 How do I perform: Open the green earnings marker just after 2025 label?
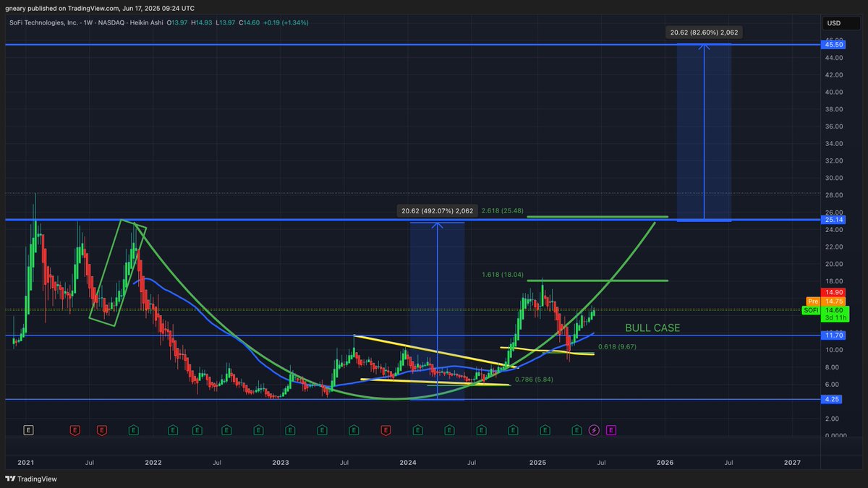point(545,430)
